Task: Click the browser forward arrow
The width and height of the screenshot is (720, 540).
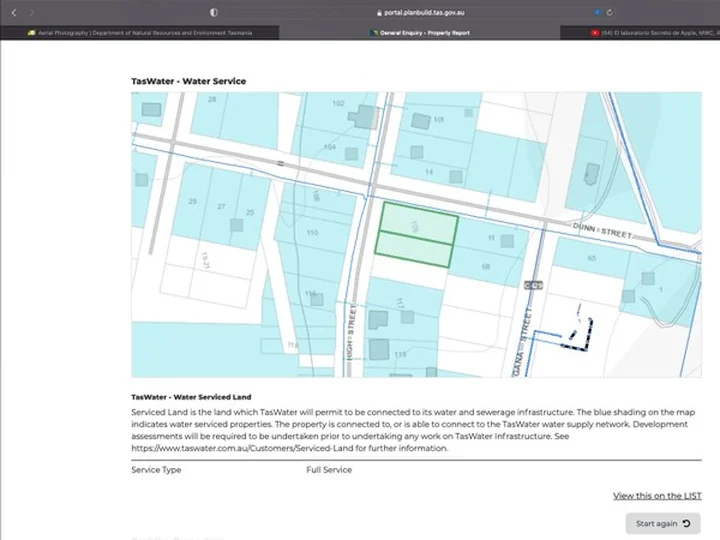Action: (31, 13)
